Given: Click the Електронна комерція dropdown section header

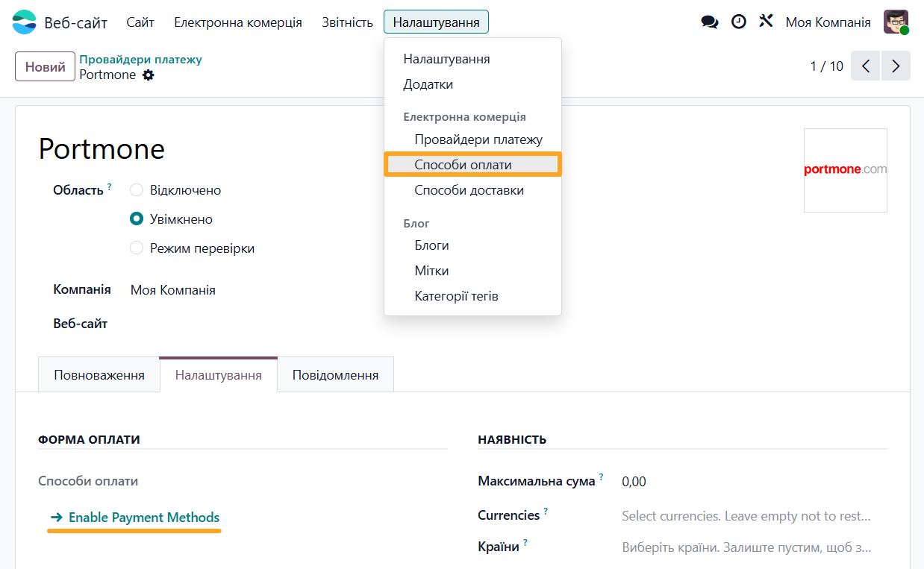Looking at the screenshot, I should click(x=464, y=117).
